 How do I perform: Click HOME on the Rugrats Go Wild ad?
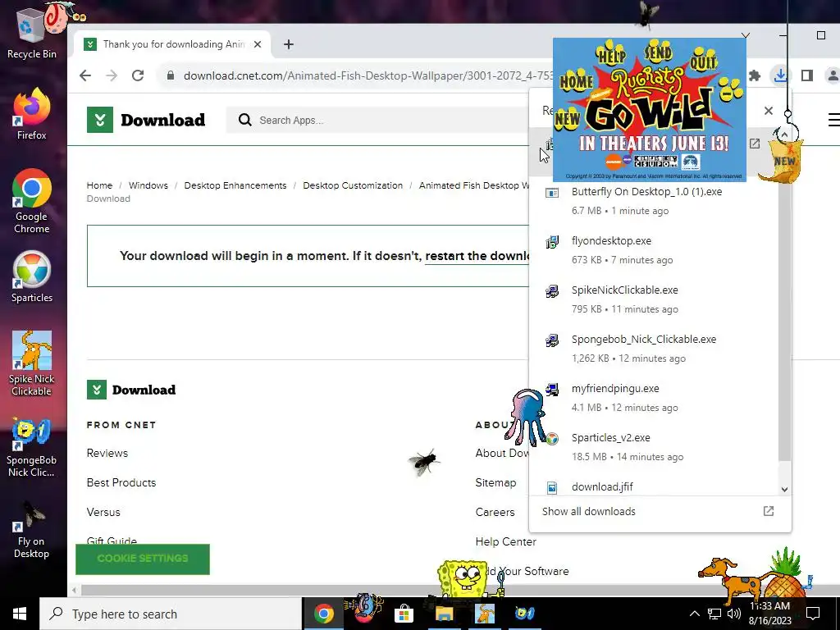(x=576, y=81)
